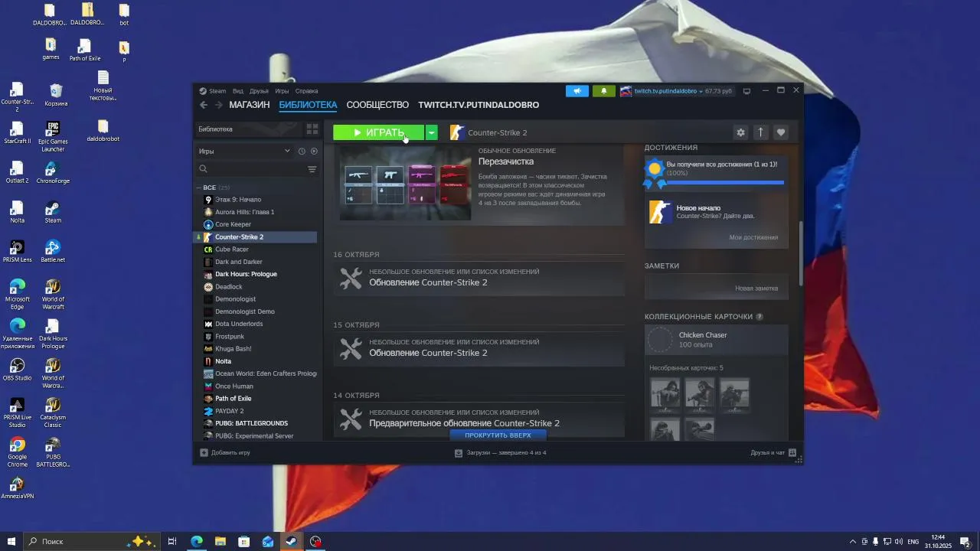Open the Вид menu

[238, 91]
